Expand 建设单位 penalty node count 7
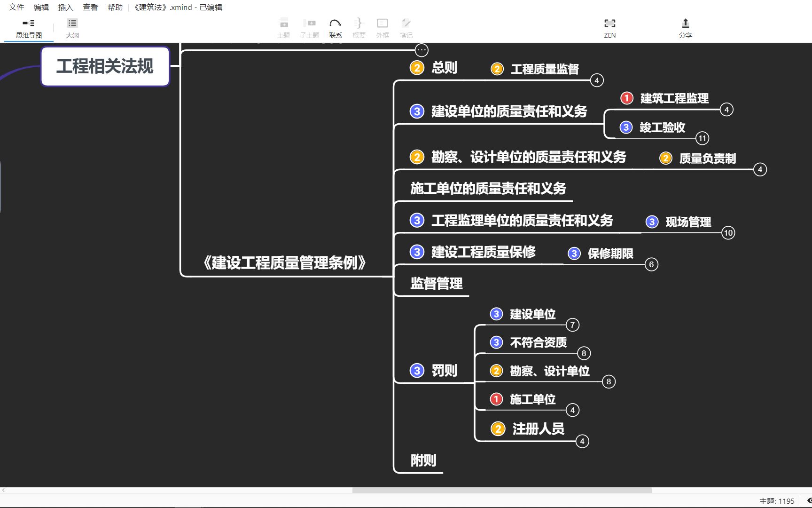 point(572,325)
